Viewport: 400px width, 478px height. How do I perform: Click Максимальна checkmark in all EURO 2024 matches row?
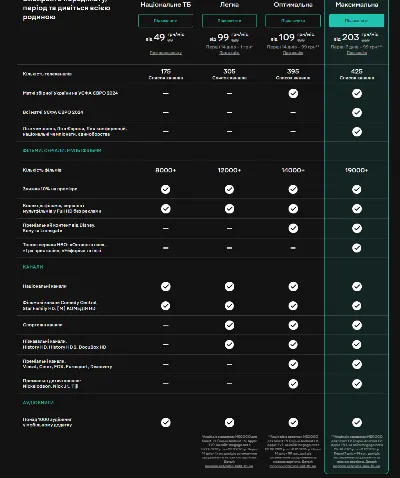[x=357, y=113]
